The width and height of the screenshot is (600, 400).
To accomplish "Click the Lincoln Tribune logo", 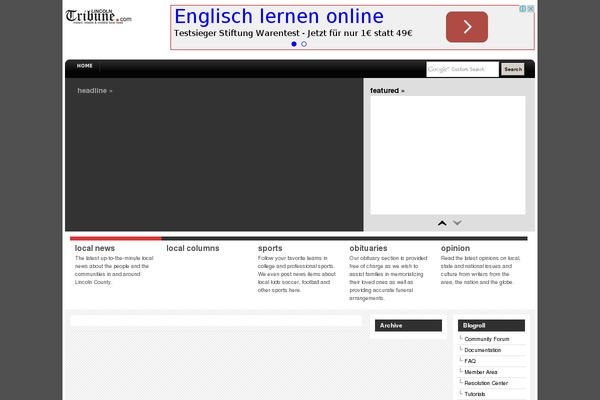I will [x=98, y=19].
